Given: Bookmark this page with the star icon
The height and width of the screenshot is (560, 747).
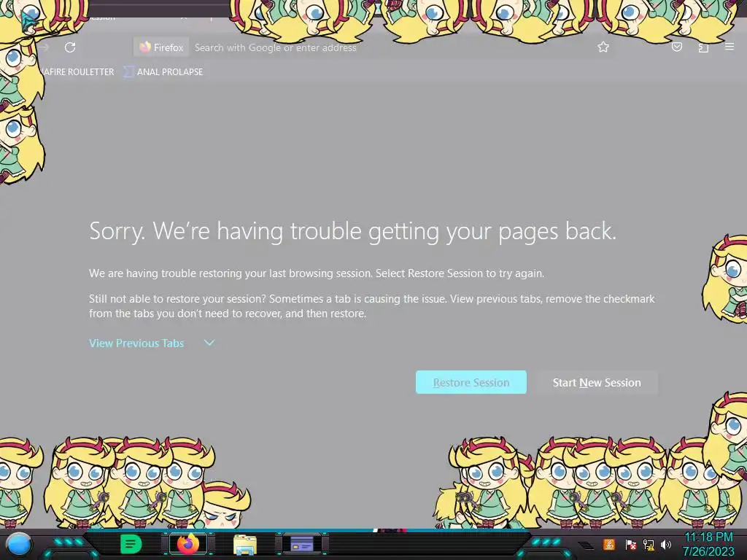Looking at the screenshot, I should 603,47.
